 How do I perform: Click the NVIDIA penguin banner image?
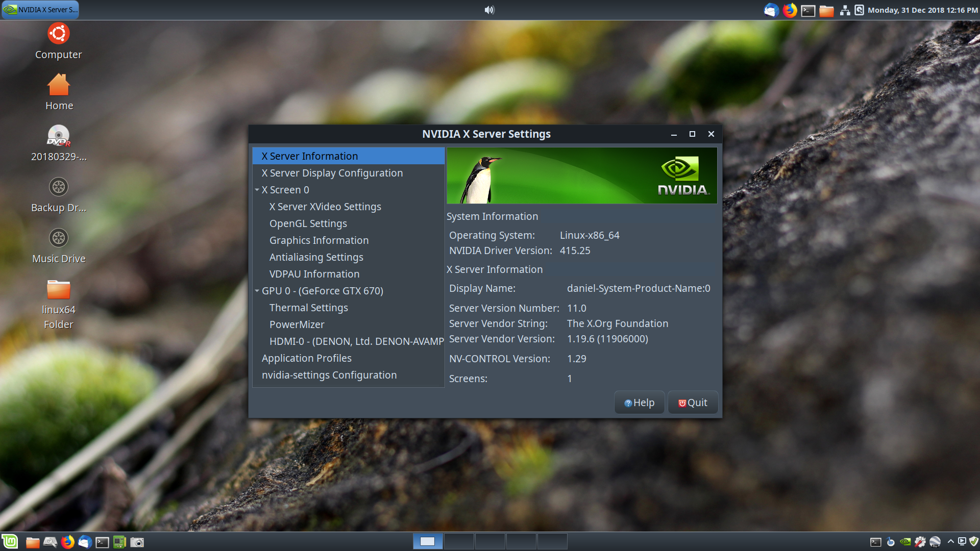581,176
